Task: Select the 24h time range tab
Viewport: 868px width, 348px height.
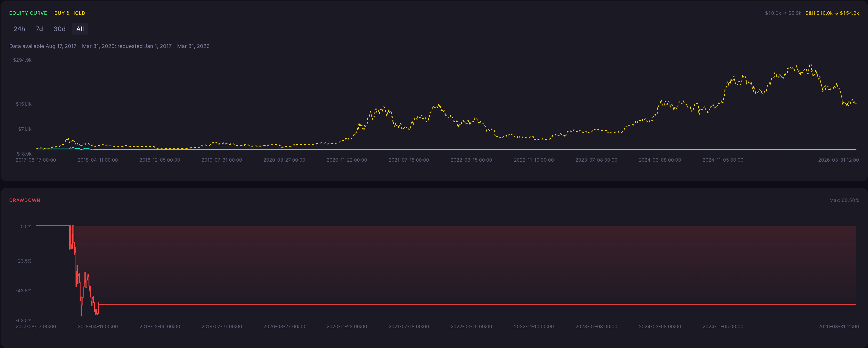Action: pyautogui.click(x=19, y=29)
